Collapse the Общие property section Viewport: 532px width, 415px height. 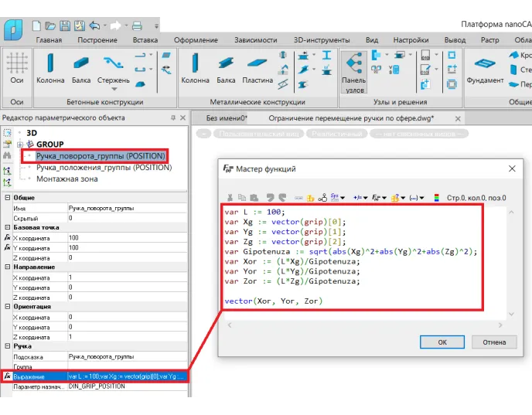click(x=8, y=197)
